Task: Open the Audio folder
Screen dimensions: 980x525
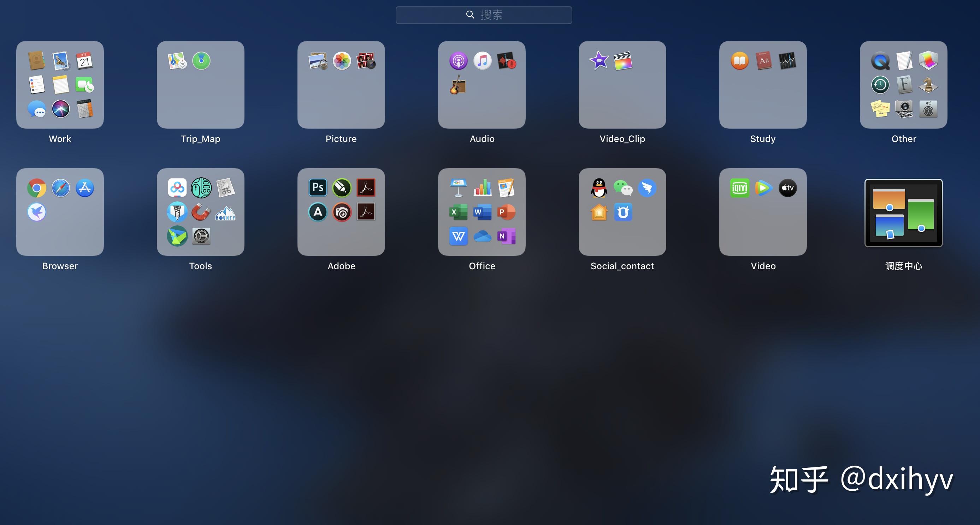Action: tap(482, 84)
